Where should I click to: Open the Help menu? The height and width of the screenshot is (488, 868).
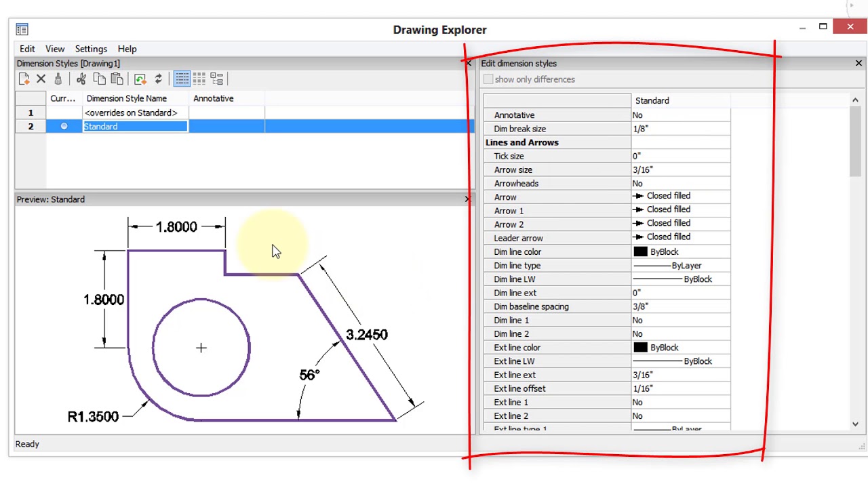[x=127, y=49]
